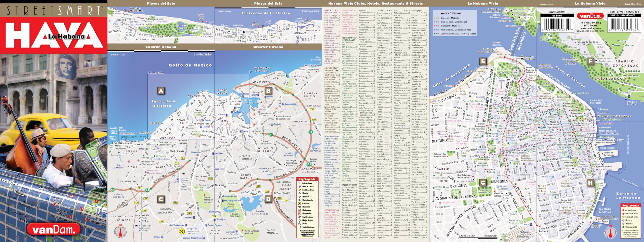The image size is (644, 242).
Task: Select the Bars & Clubs index section heading
Action: (x=332, y=11)
